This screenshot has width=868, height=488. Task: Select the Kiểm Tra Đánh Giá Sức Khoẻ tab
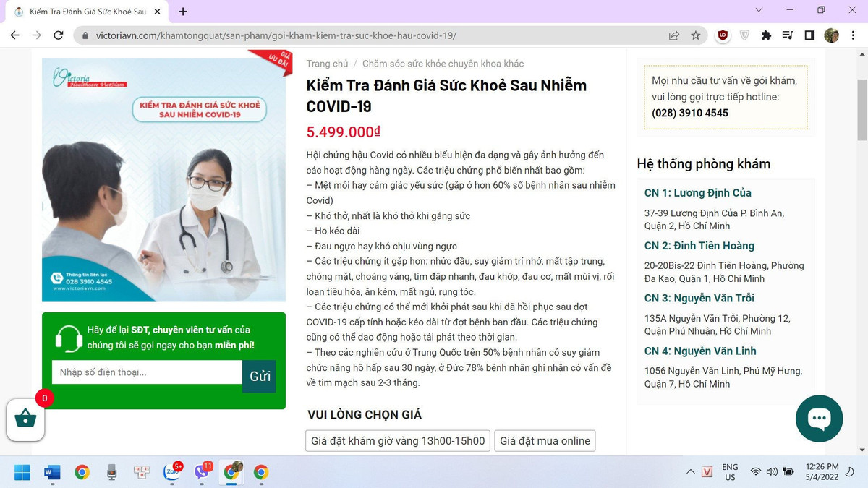(87, 12)
